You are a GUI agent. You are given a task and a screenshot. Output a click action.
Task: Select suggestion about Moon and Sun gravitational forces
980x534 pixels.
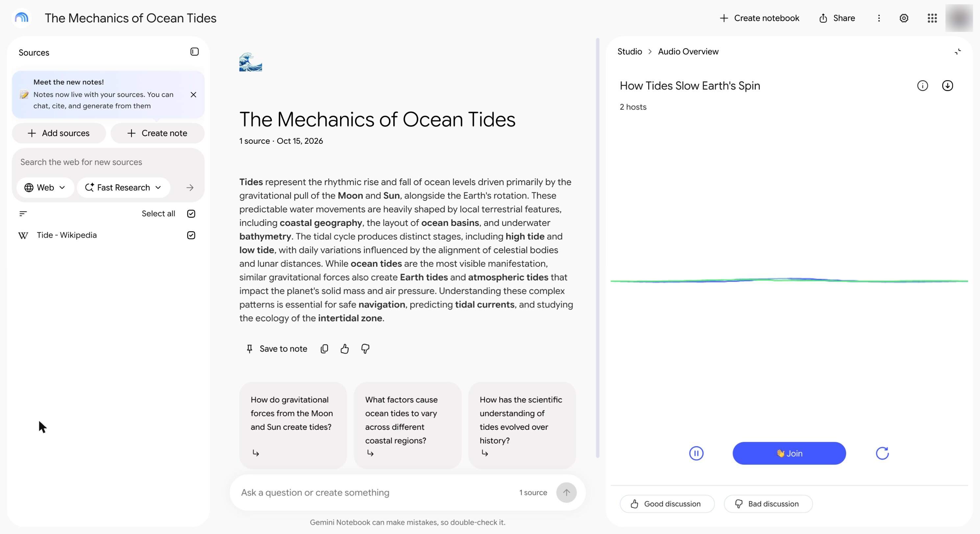tap(293, 425)
